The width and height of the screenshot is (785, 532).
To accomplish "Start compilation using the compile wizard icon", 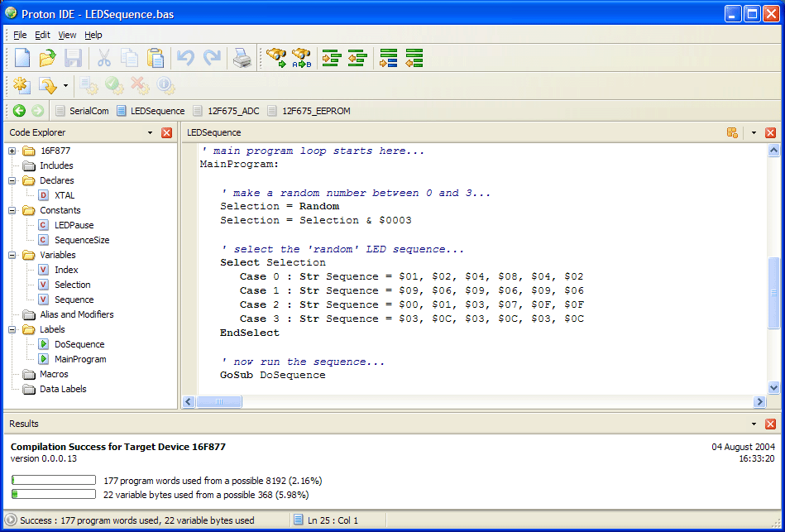I will click(20, 85).
